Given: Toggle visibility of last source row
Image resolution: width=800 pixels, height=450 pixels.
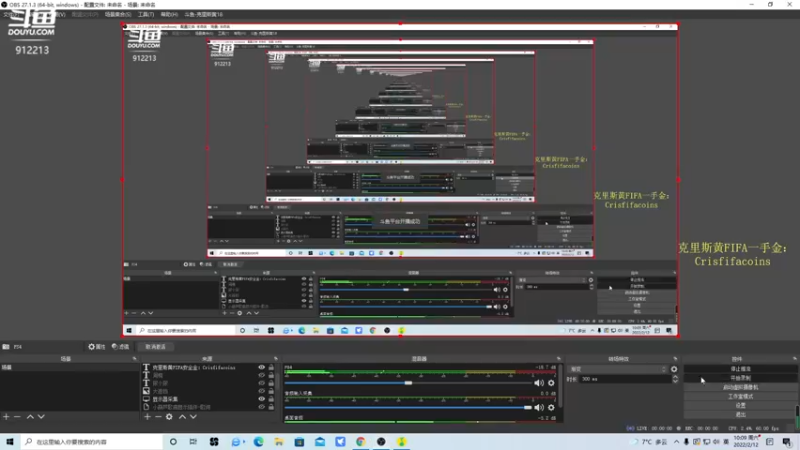Looking at the screenshot, I should (261, 407).
